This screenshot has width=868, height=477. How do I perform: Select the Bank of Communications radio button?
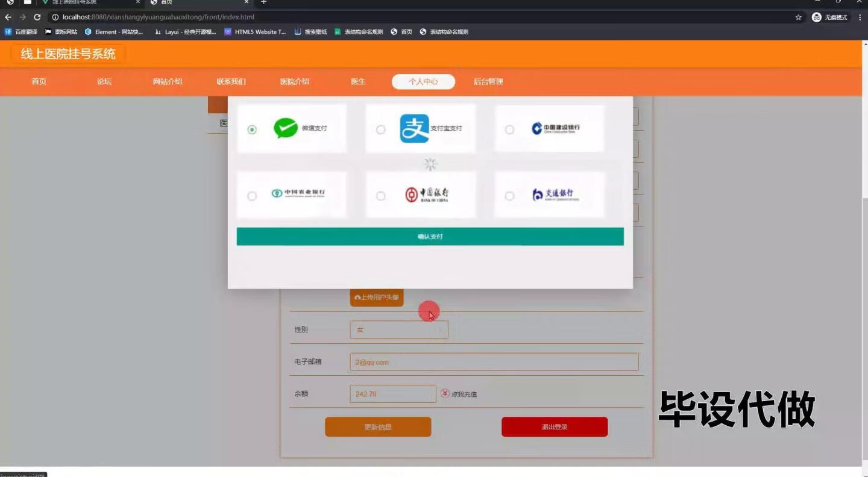pos(509,196)
